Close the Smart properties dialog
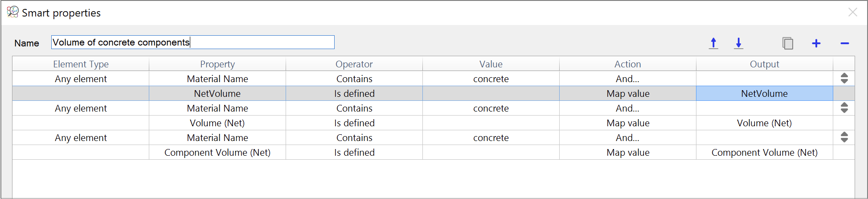 coord(852,12)
